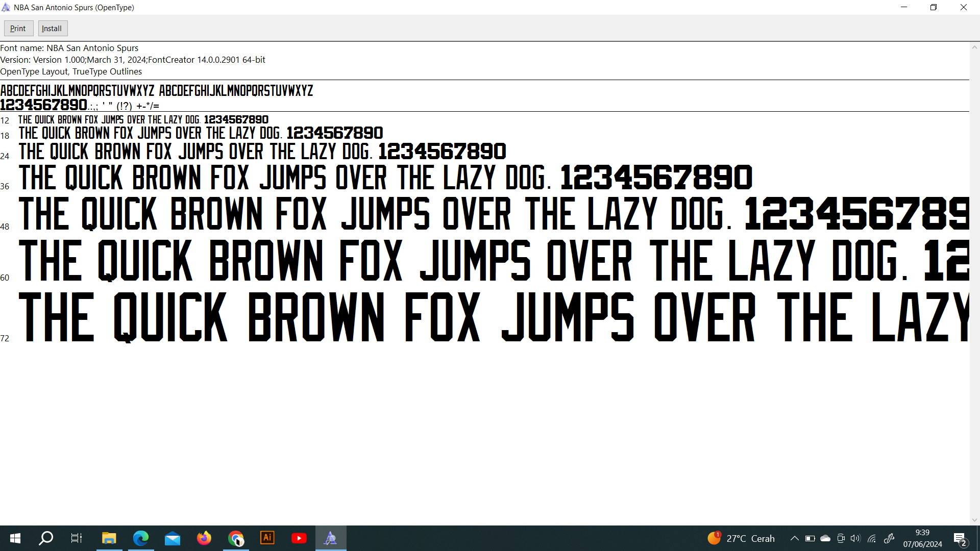Open File Explorer from the taskbar
Image resolution: width=980 pixels, height=551 pixels.
click(109, 538)
